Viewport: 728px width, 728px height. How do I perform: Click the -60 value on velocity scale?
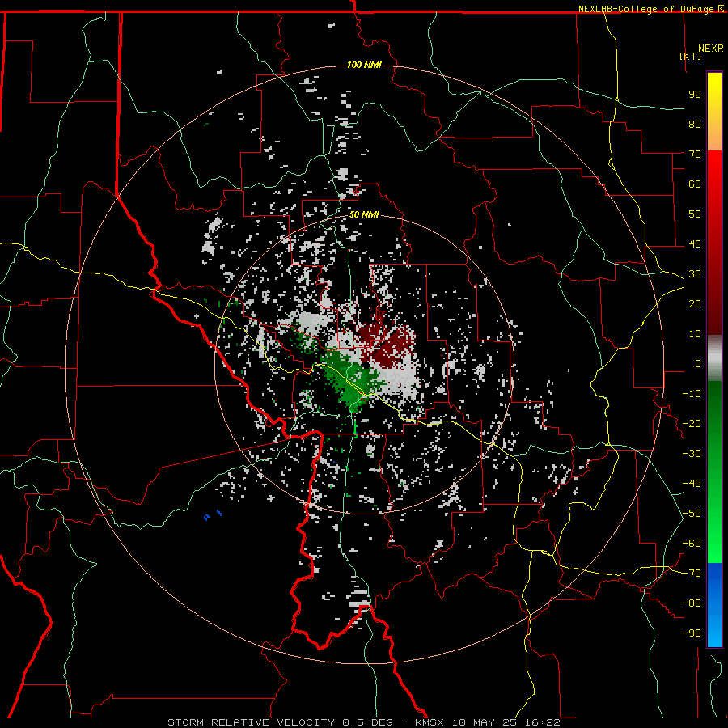[x=692, y=544]
